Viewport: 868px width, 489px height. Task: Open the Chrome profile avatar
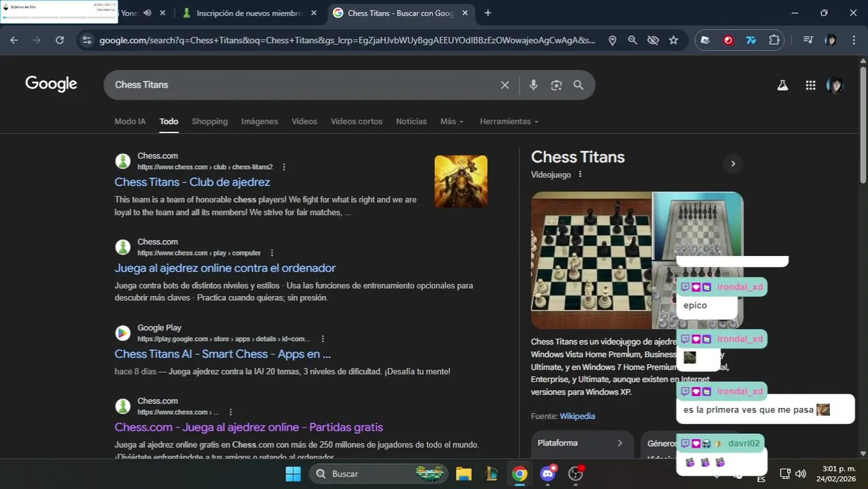point(831,40)
